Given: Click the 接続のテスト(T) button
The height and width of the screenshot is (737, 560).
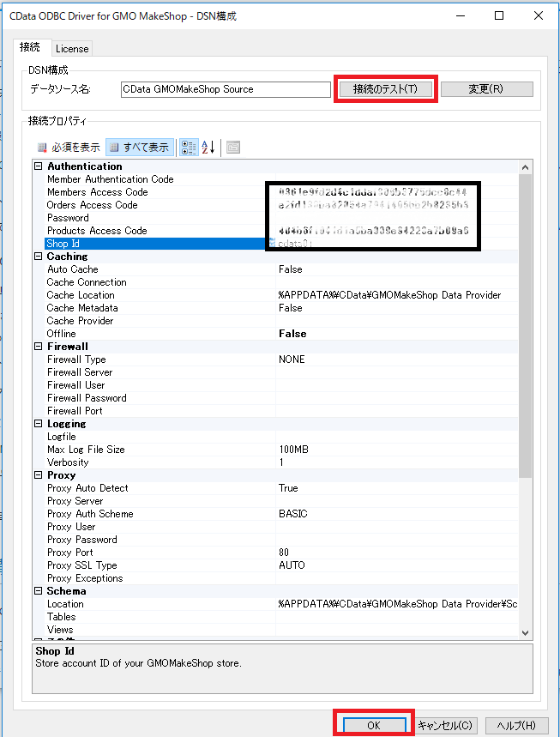Looking at the screenshot, I should click(x=385, y=89).
